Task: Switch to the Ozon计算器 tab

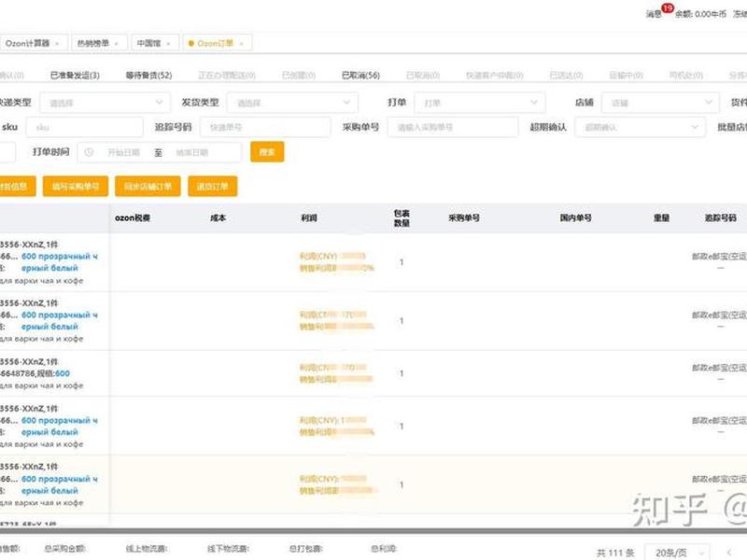Action: (x=28, y=43)
